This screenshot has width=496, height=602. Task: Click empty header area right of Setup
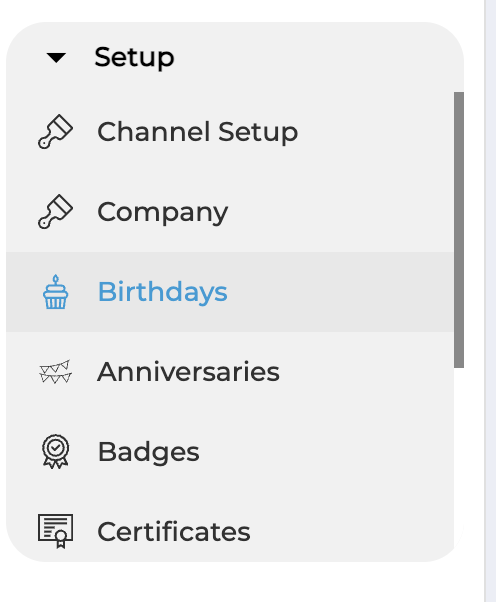315,58
